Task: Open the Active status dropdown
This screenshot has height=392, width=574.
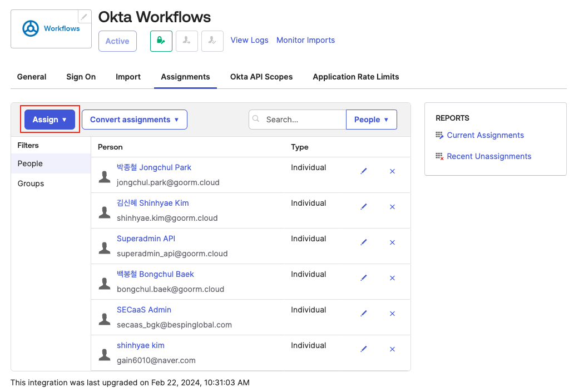Action: 117,41
